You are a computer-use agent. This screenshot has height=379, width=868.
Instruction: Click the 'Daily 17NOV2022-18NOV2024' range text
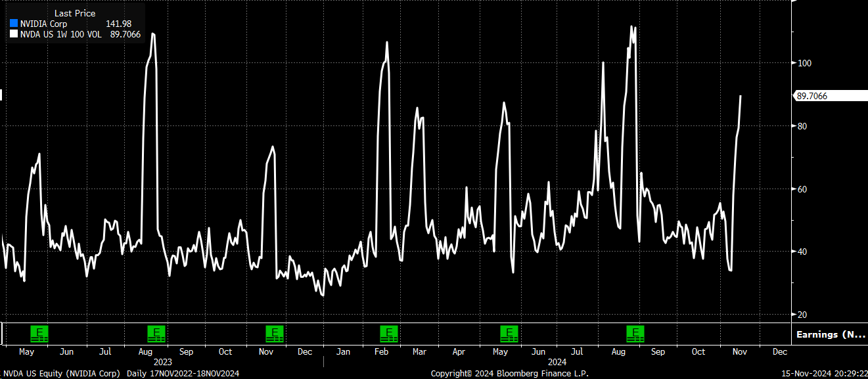184,373
